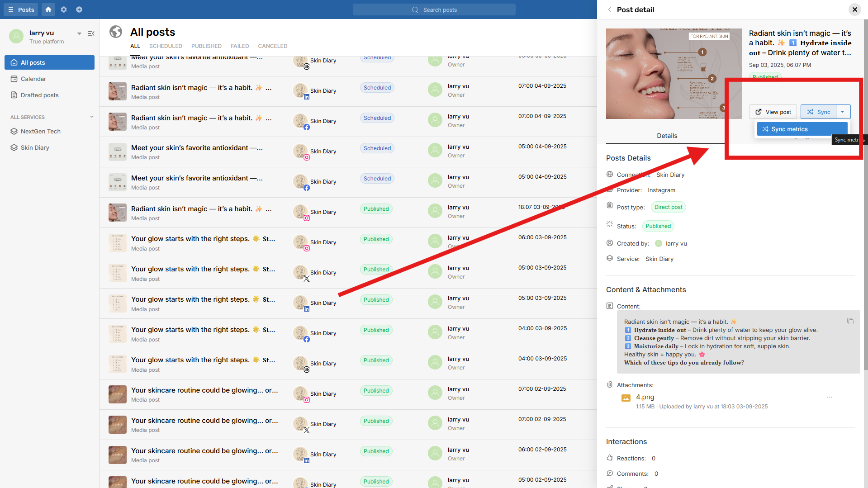Viewport: 868px width, 488px height.
Task: Collapse the sidebar with the toggle icon
Action: pos(91,33)
